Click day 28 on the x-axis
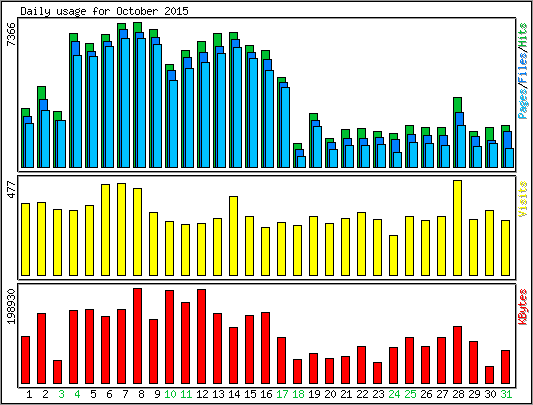The image size is (533, 405). point(458,394)
